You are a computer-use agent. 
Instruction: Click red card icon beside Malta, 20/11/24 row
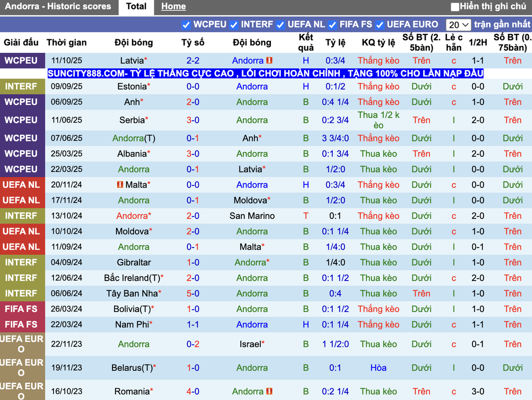(120, 184)
